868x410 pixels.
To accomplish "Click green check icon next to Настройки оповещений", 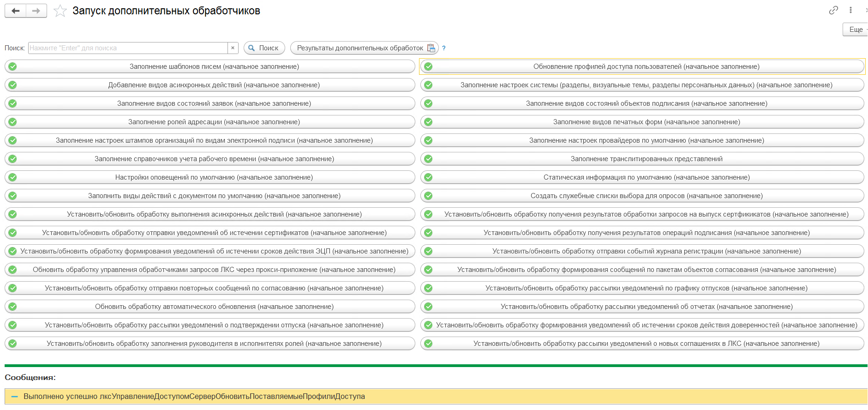I will [12, 177].
